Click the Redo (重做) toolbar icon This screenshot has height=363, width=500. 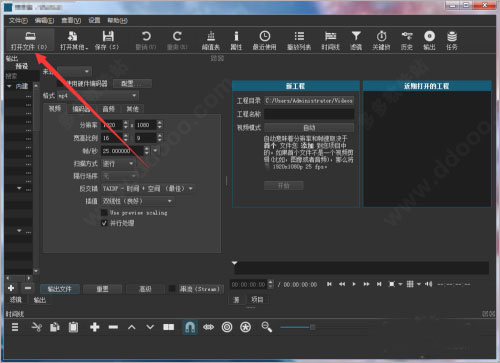pos(177,40)
